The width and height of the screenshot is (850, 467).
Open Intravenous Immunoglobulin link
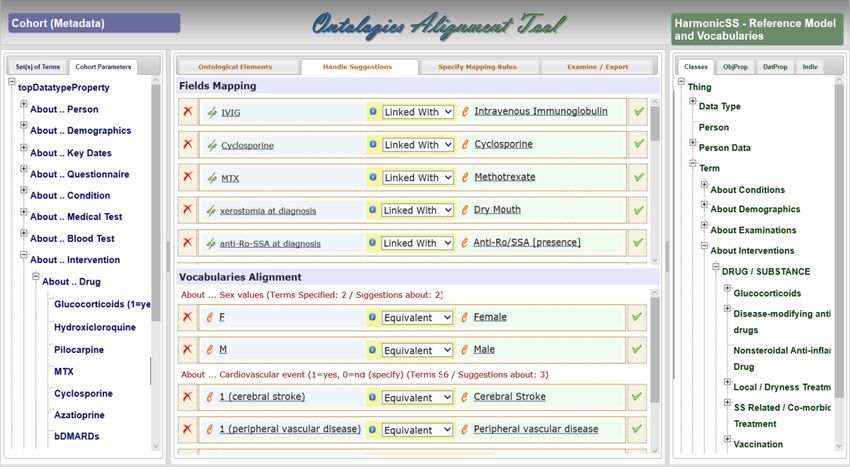[x=541, y=111]
